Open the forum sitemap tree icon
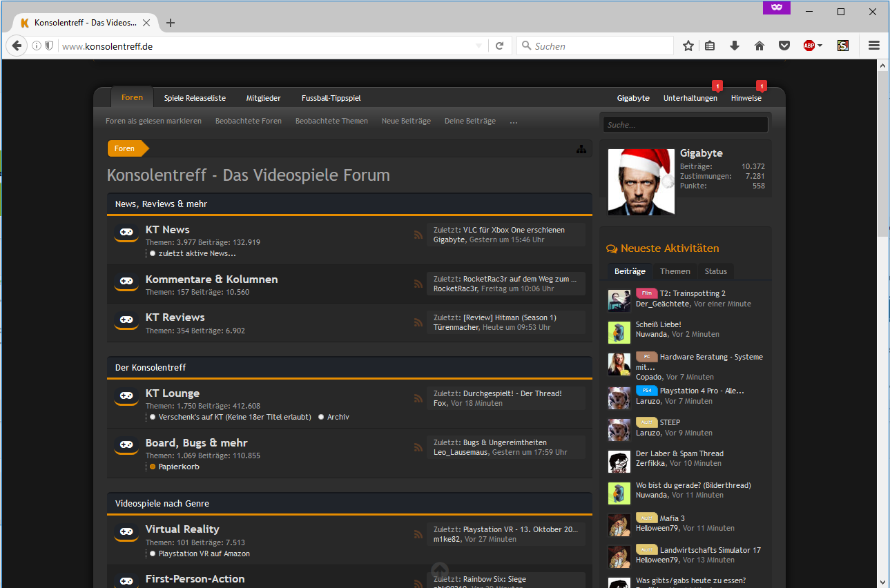The image size is (890, 588). (x=581, y=149)
